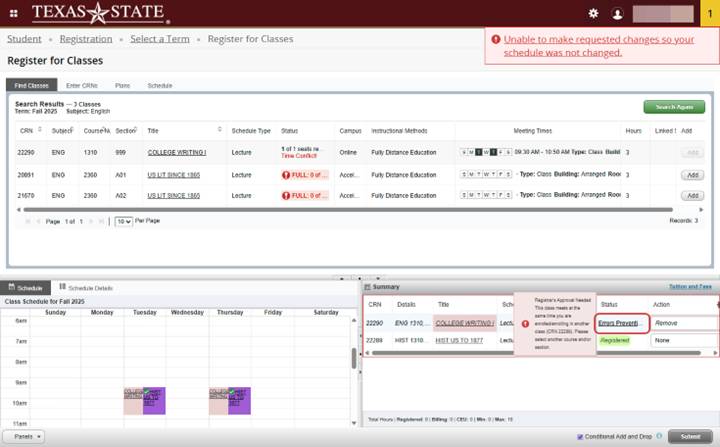
Task: Switch to the Enter CRNs tab
Action: point(81,86)
